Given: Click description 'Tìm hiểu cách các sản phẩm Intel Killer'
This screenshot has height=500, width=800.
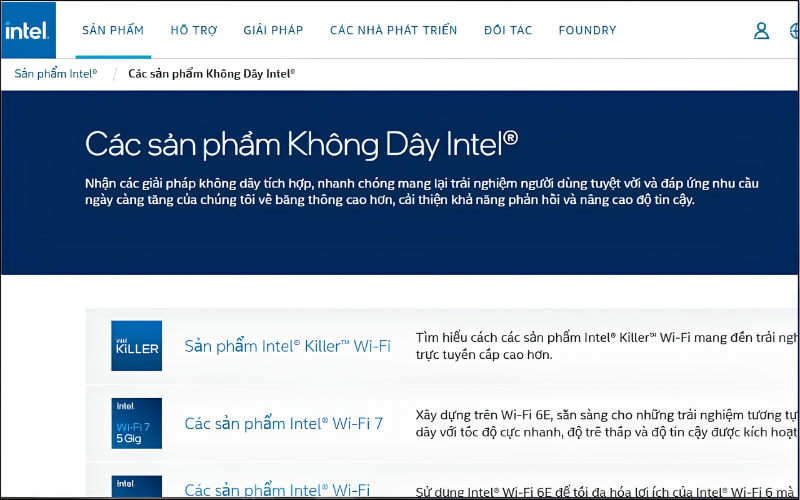Looking at the screenshot, I should (x=607, y=346).
